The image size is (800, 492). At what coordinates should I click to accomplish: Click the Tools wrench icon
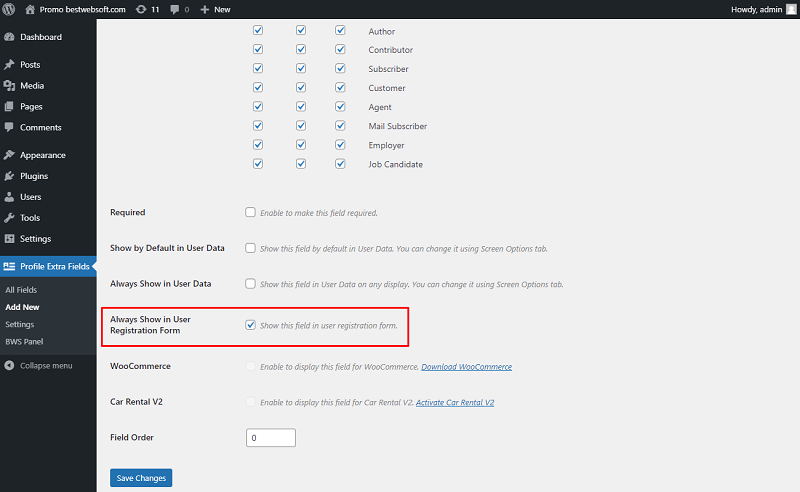(9, 217)
